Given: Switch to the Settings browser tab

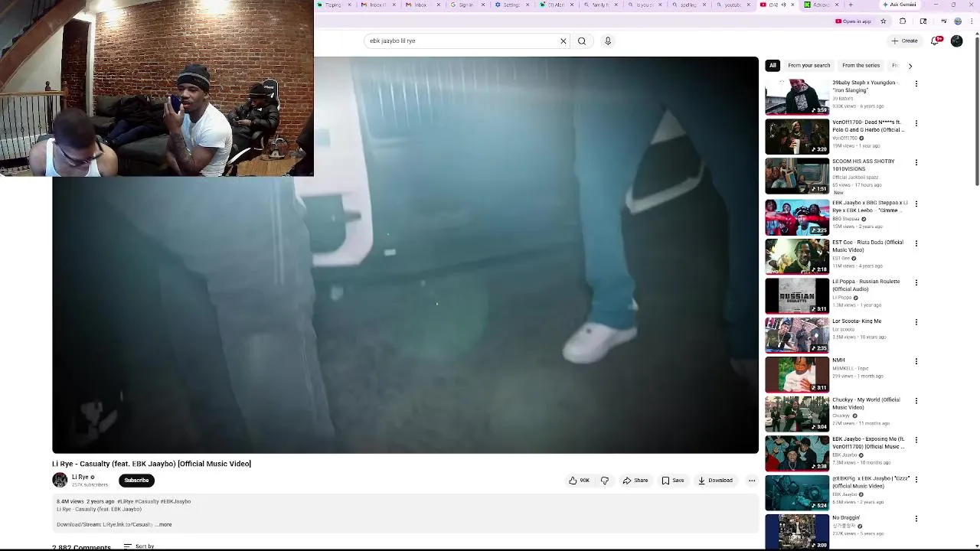Looking at the screenshot, I should tap(509, 5).
